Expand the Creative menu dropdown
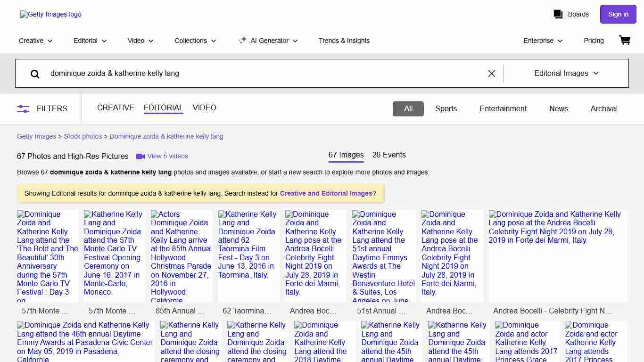The height and width of the screenshot is (362, 644). click(x=36, y=41)
